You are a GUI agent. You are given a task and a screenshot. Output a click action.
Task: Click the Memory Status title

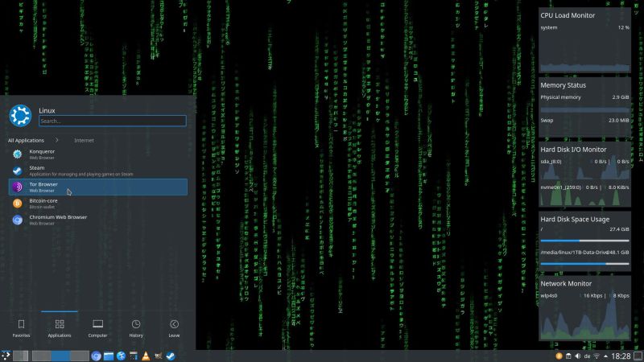(563, 85)
